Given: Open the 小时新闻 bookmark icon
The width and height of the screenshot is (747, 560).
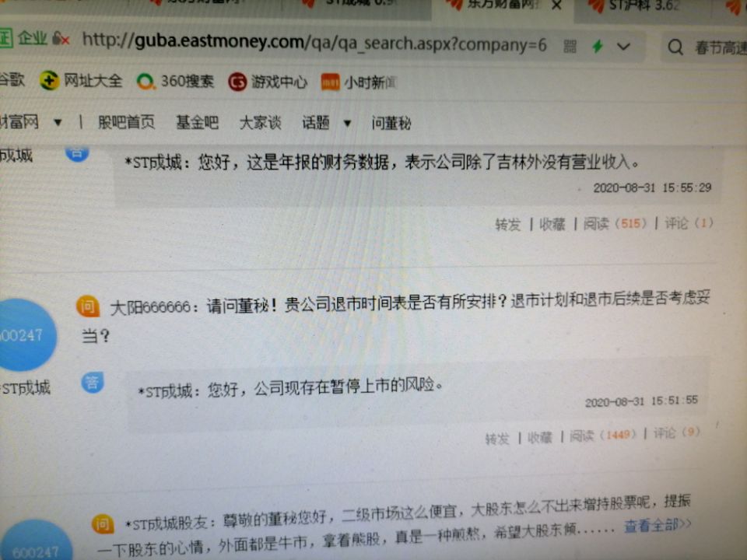Looking at the screenshot, I should (330, 82).
